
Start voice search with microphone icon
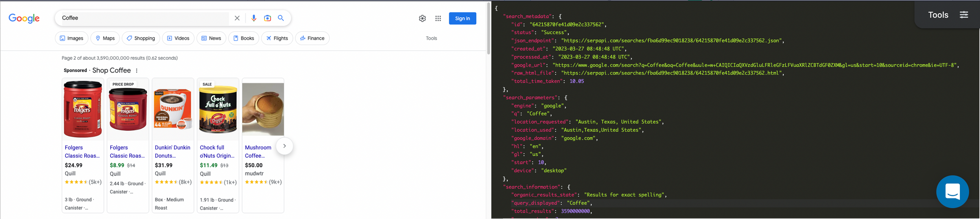coord(254,18)
